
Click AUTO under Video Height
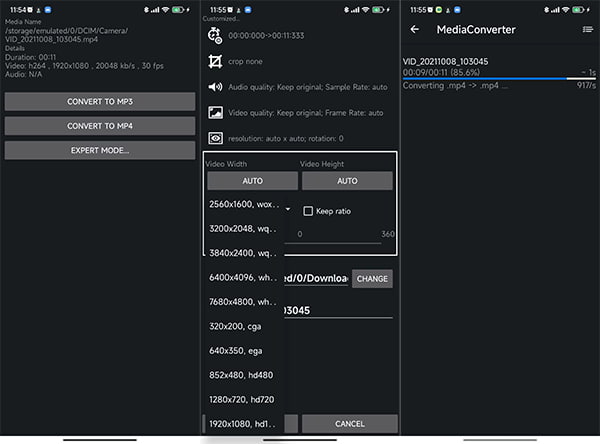pos(347,181)
